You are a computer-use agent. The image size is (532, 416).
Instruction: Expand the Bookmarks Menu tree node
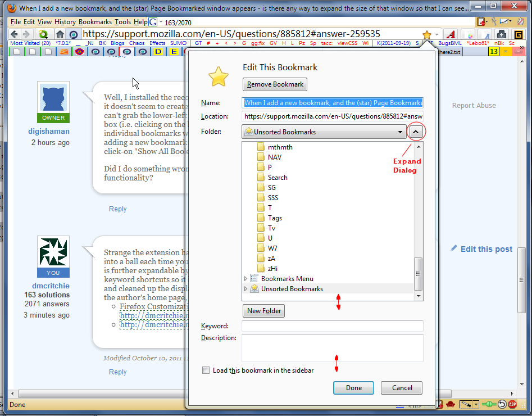point(245,278)
